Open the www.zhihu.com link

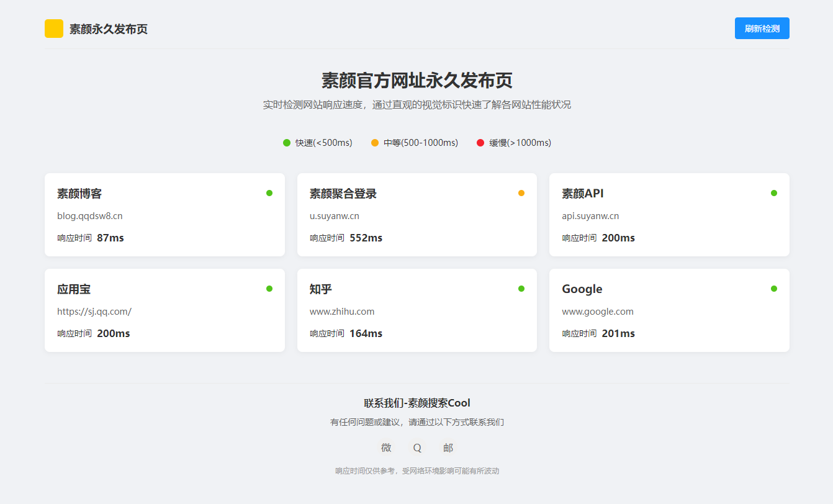point(343,311)
